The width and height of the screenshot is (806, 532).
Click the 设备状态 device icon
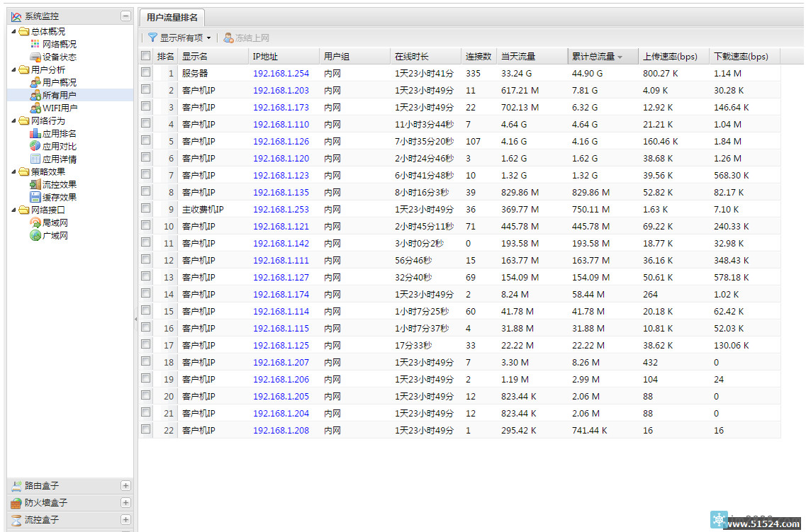[x=35, y=57]
